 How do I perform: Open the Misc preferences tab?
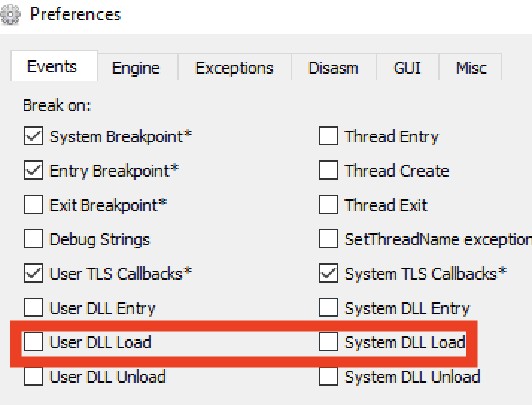469,68
